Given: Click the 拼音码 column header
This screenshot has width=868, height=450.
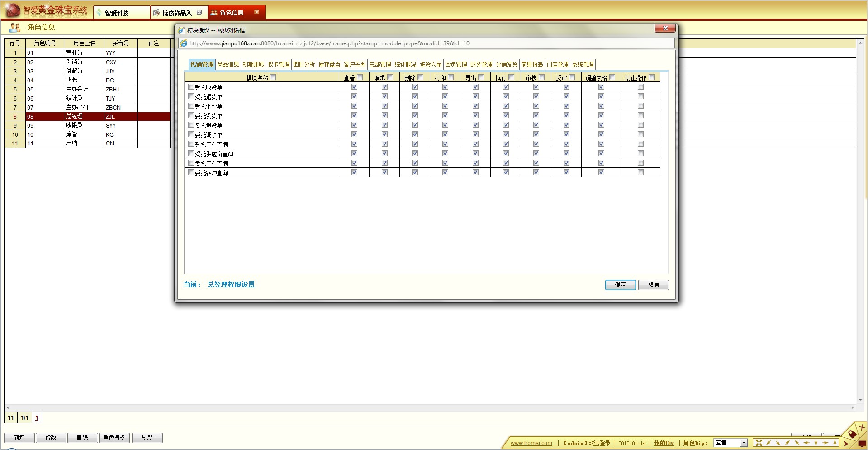Looking at the screenshot, I should tap(121, 43).
